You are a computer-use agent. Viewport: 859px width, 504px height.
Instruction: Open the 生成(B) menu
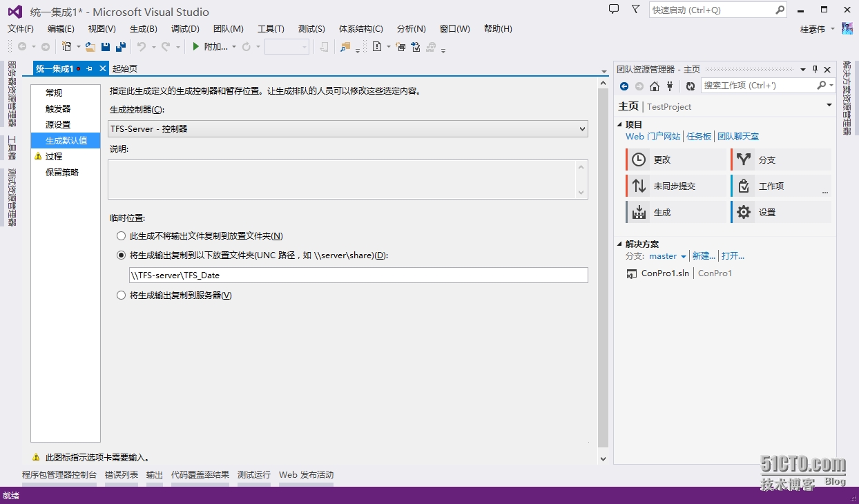tap(144, 29)
